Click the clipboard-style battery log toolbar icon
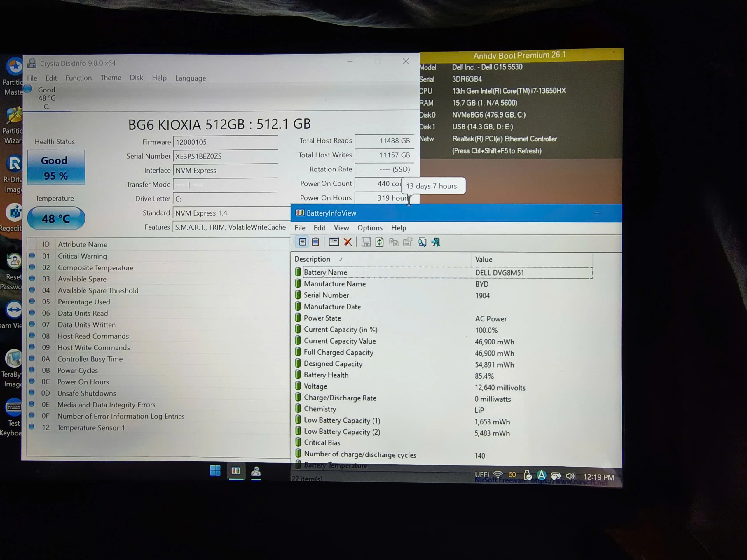This screenshot has width=747, height=560. pyautogui.click(x=315, y=242)
